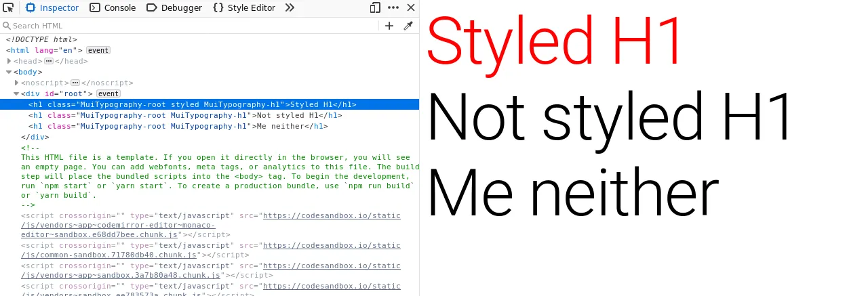The height and width of the screenshot is (296, 868).
Task: Close the developer tools panel
Action: (410, 8)
